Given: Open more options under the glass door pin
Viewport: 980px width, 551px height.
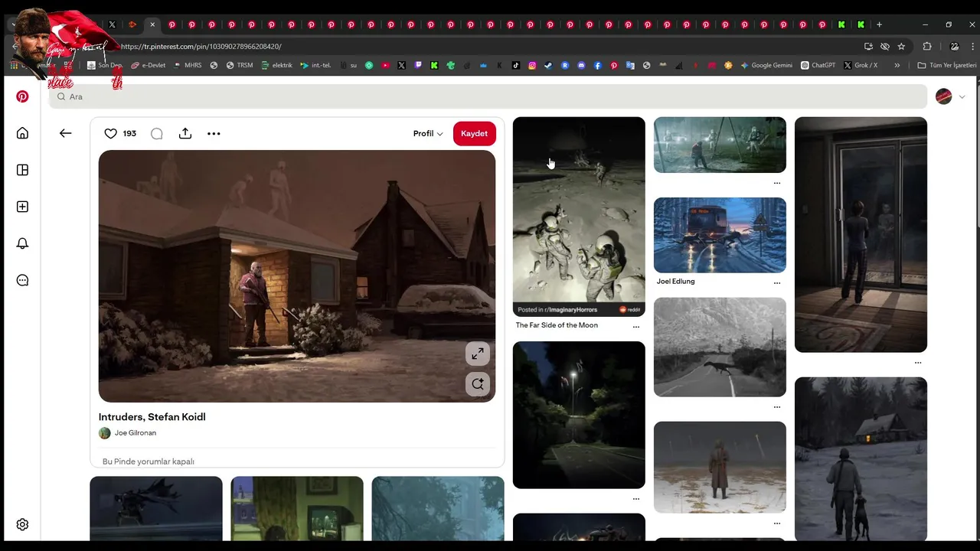Looking at the screenshot, I should [x=917, y=363].
